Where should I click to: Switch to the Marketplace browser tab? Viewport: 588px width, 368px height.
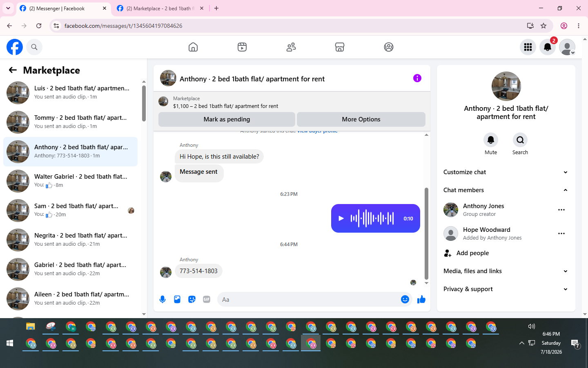(160, 8)
